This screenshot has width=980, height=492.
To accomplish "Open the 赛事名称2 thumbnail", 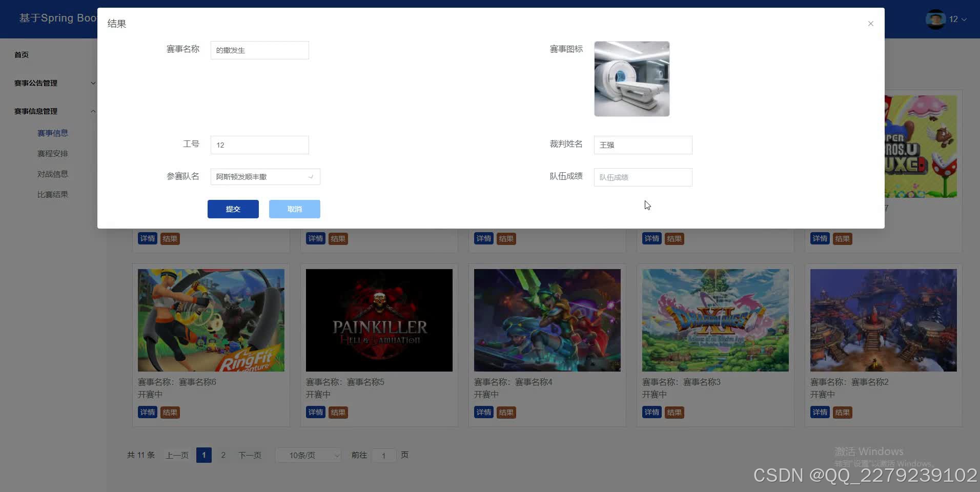I will 884,320.
